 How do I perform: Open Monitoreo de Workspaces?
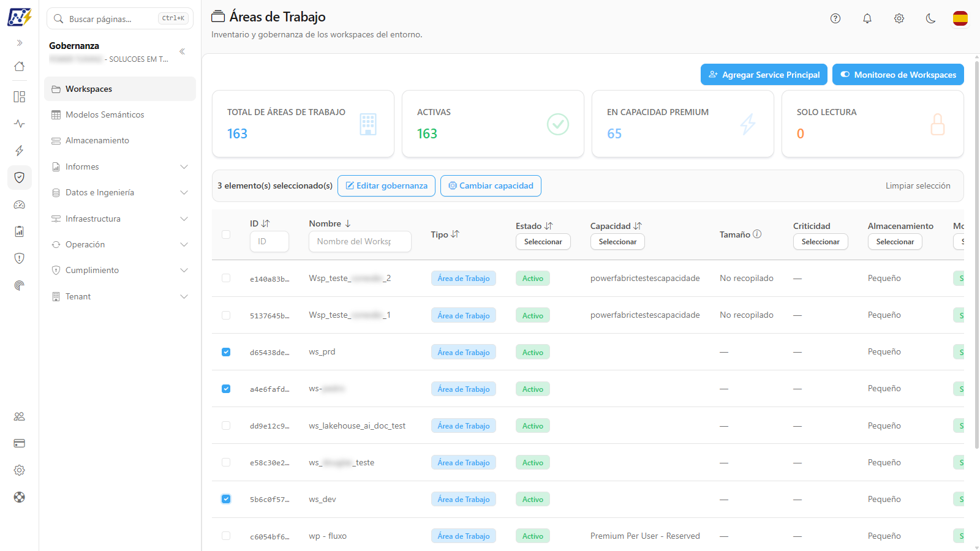[x=898, y=75]
